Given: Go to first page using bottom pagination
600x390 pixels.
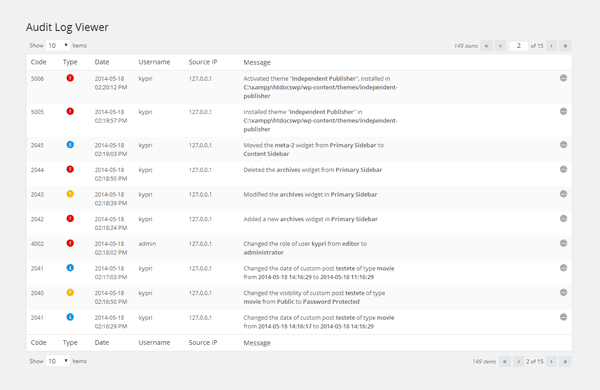Looking at the screenshot, I should pyautogui.click(x=505, y=361).
